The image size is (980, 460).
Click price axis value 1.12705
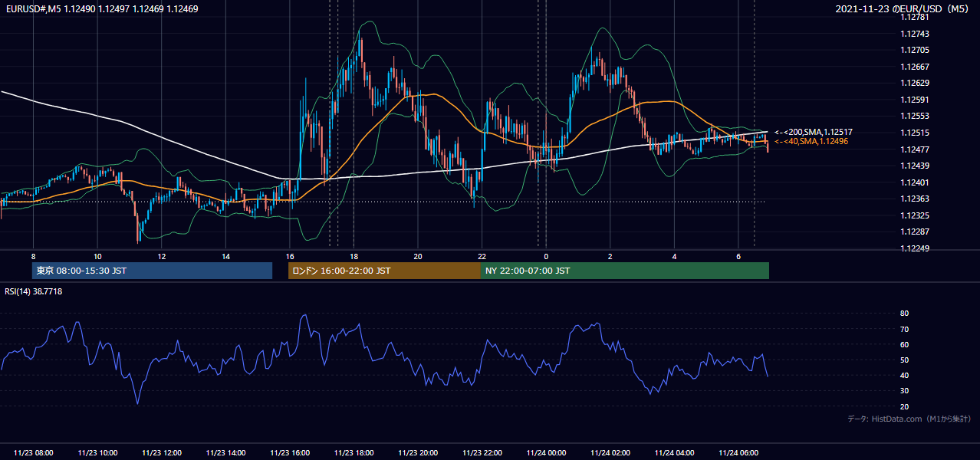pyautogui.click(x=914, y=50)
